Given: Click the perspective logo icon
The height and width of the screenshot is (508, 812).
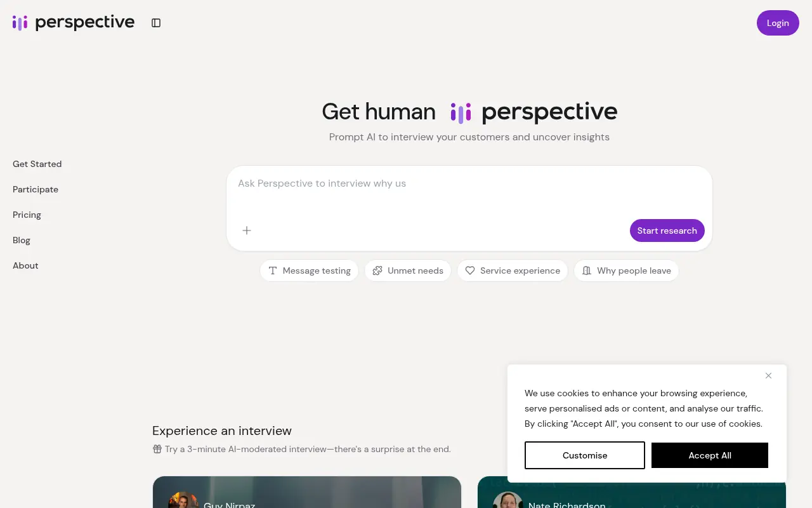Looking at the screenshot, I should pos(20,22).
